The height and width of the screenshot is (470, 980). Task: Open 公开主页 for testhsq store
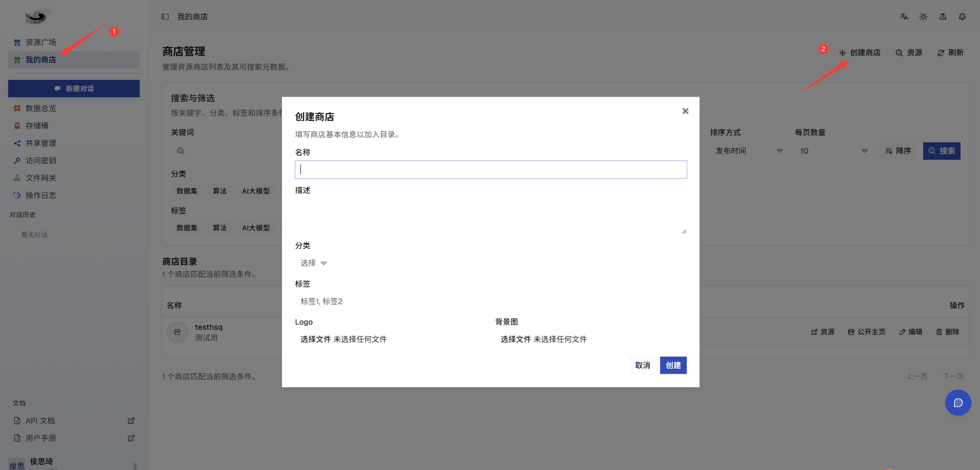click(867, 332)
